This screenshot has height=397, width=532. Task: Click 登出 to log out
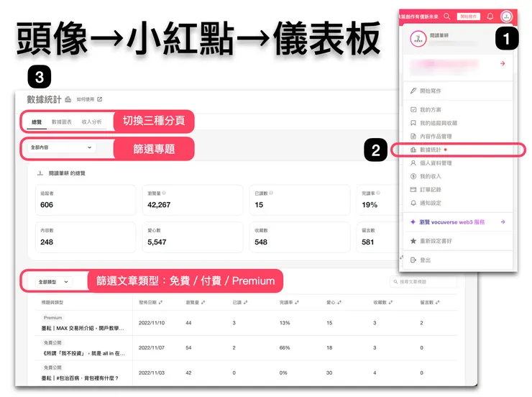pos(426,260)
